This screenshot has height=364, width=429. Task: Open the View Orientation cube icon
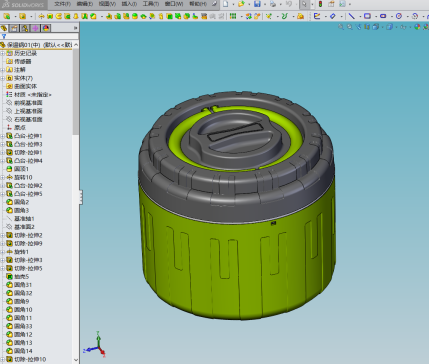(376, 27)
